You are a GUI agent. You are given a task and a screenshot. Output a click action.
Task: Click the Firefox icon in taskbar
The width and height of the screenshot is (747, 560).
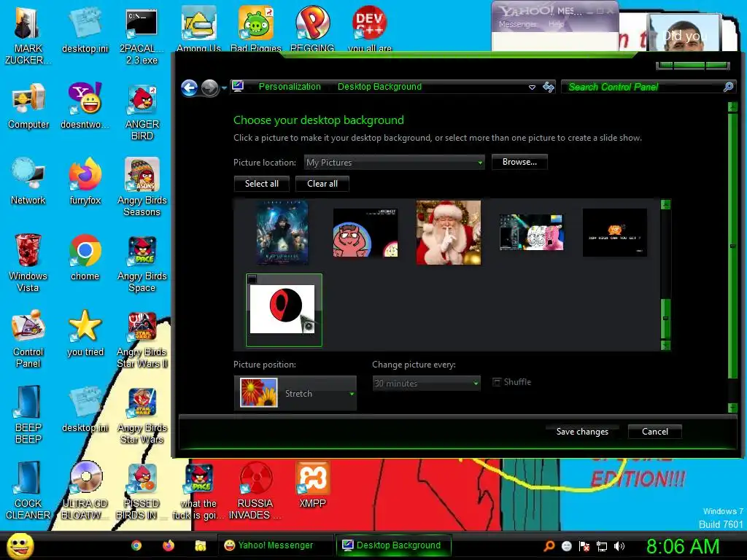point(169,545)
